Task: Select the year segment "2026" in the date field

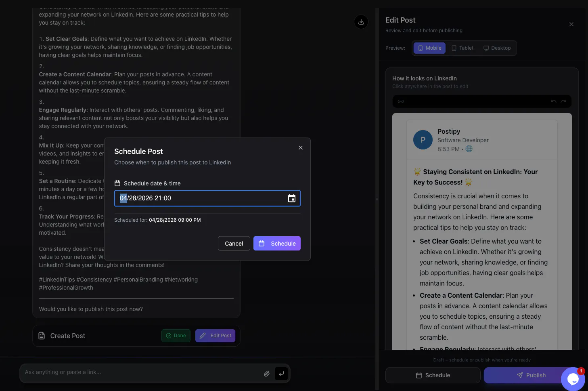Action: pyautogui.click(x=146, y=198)
